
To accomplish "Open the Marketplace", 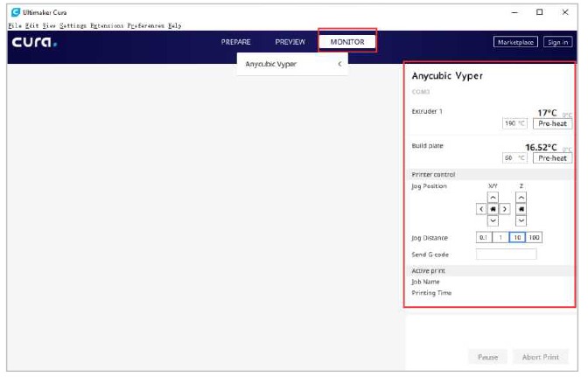I will (x=515, y=42).
